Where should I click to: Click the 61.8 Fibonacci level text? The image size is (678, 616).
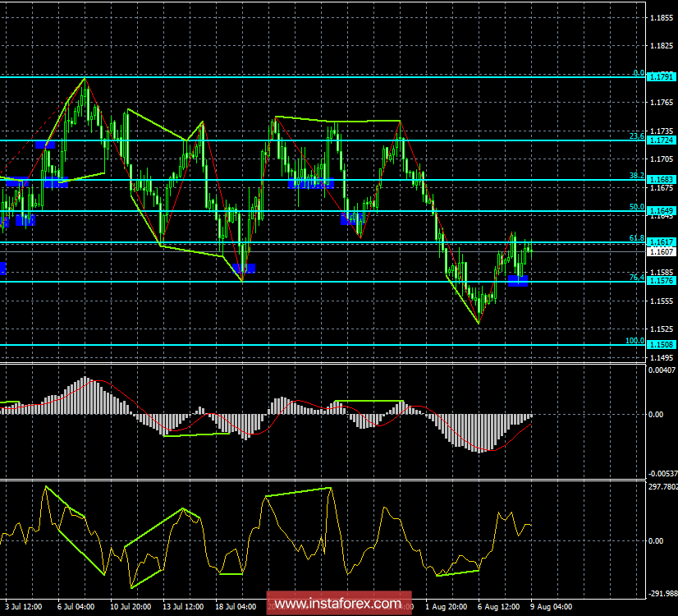(636, 238)
